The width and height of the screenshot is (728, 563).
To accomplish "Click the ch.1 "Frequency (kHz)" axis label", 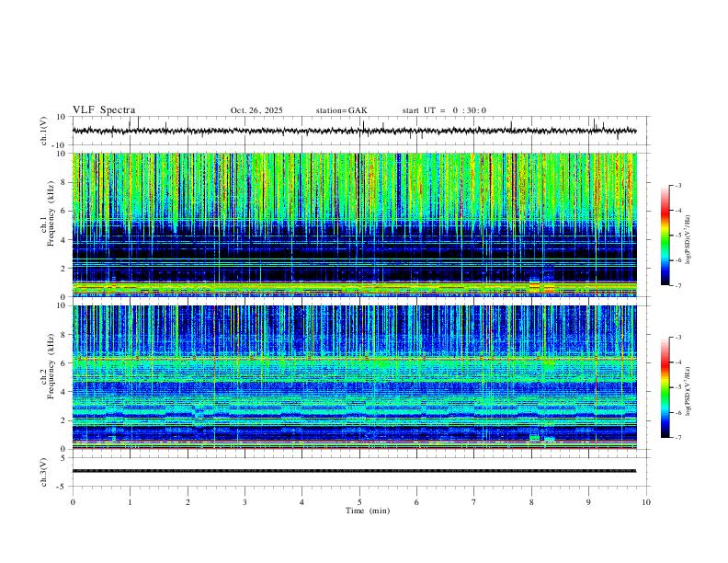I will 51,213.
